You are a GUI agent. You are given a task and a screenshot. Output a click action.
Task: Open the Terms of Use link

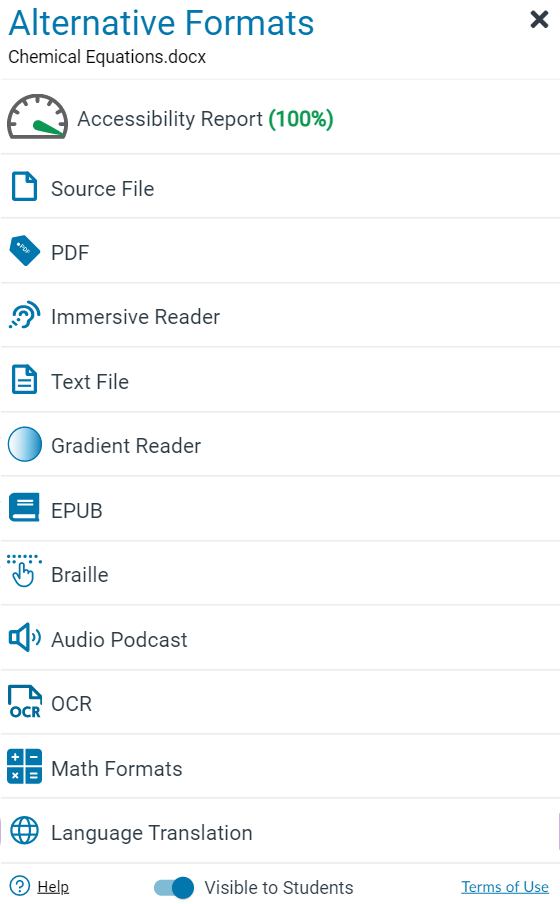tap(505, 887)
